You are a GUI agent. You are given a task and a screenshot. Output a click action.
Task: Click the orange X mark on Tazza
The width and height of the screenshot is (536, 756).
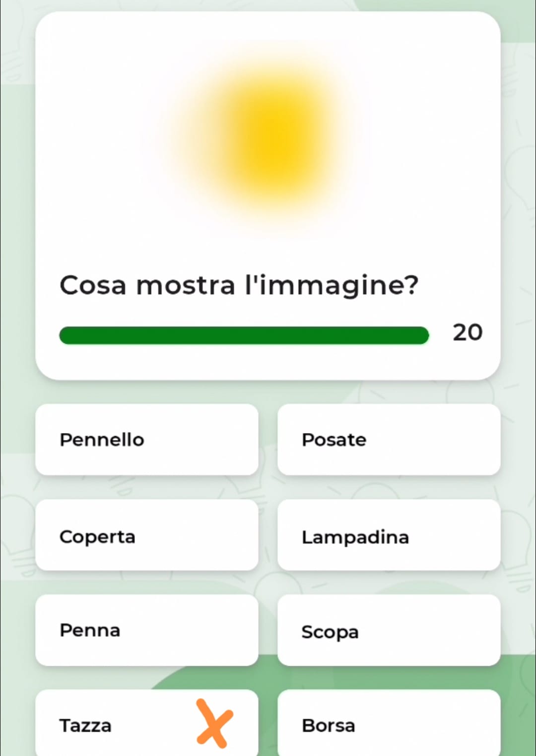tap(214, 723)
